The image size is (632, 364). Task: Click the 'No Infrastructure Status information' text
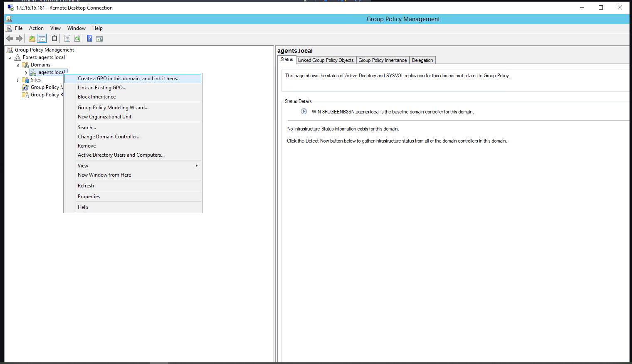click(343, 129)
